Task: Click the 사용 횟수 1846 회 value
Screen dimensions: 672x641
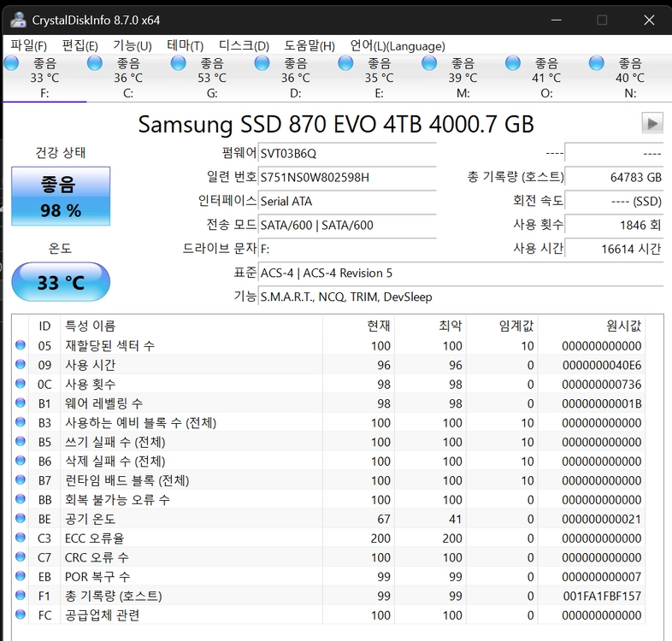Action: pos(614,225)
